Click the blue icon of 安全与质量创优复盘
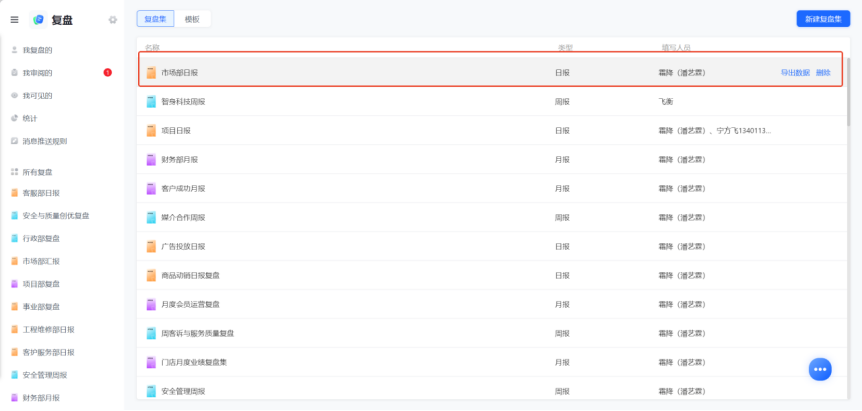This screenshot has width=862, height=411. pyautogui.click(x=14, y=215)
